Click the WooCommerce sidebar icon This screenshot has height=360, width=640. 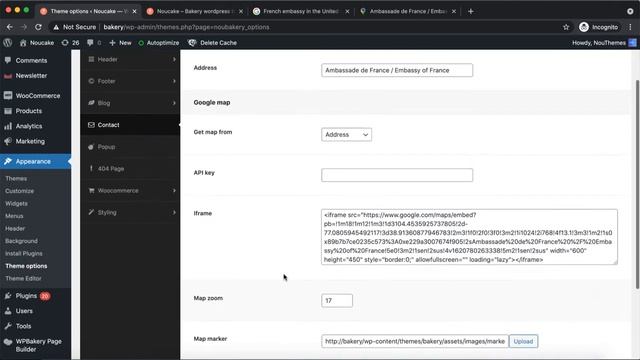pyautogui.click(x=8, y=96)
